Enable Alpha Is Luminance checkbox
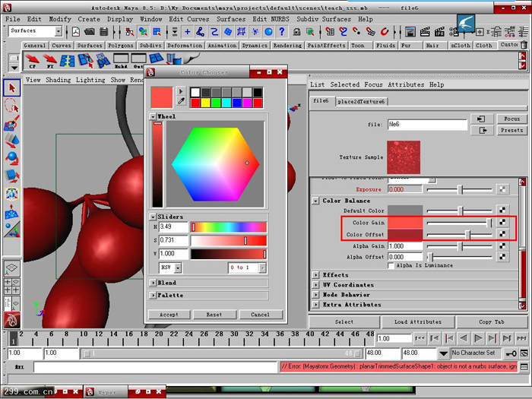Viewport: 532px width, 399px height. (x=391, y=265)
